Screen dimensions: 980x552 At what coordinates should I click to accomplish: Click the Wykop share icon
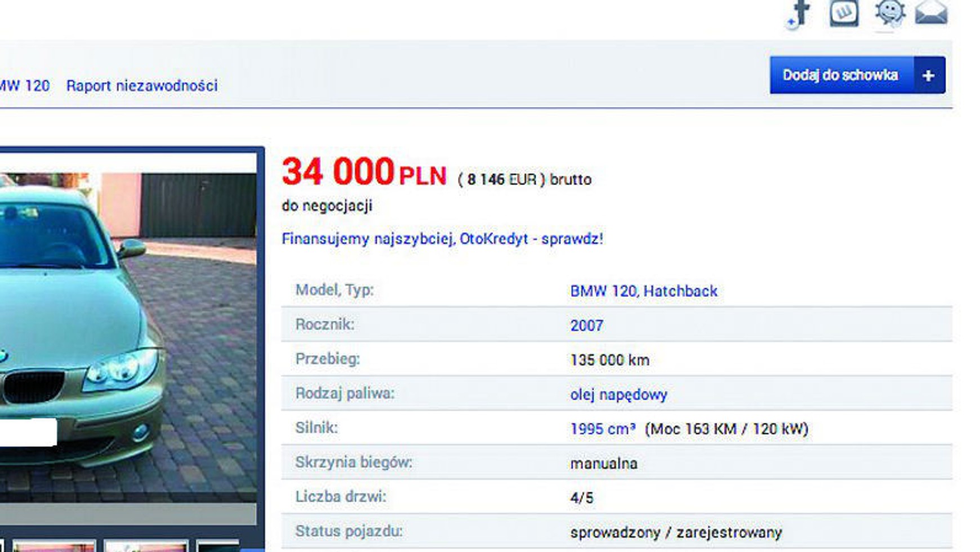pyautogui.click(x=844, y=13)
